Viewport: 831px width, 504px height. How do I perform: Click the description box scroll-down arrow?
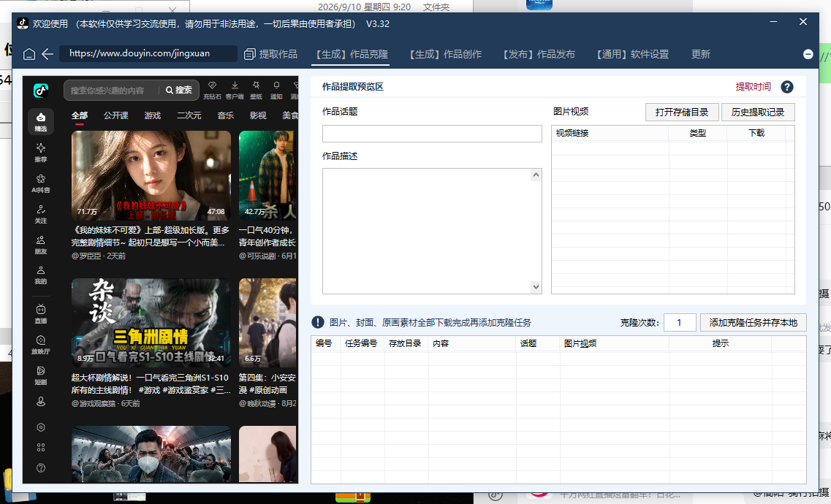coord(536,287)
